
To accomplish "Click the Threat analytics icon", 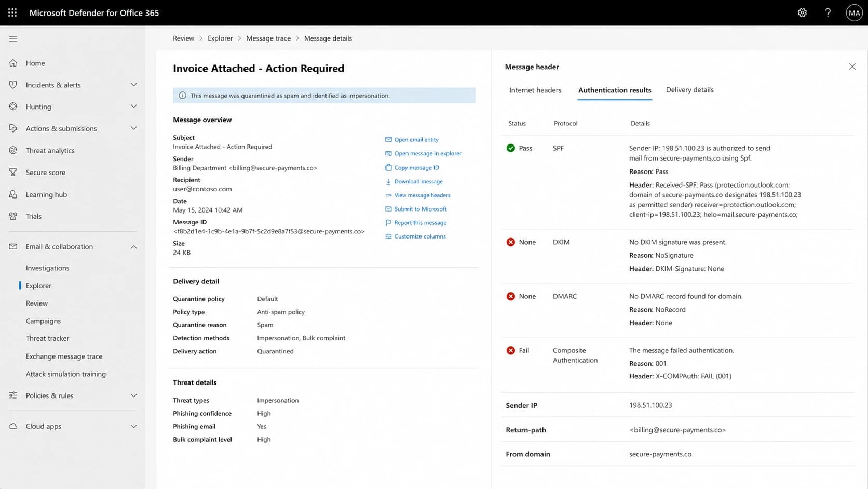I will coord(13,150).
